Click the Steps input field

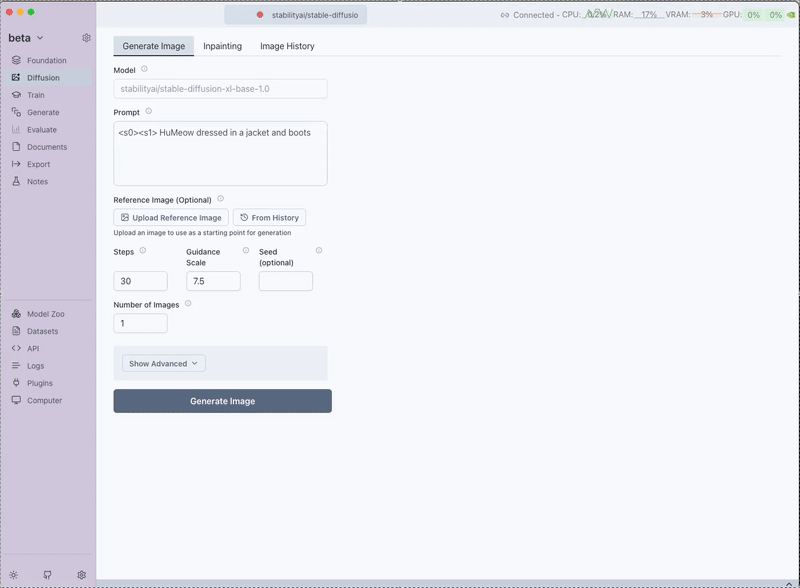[x=140, y=282]
